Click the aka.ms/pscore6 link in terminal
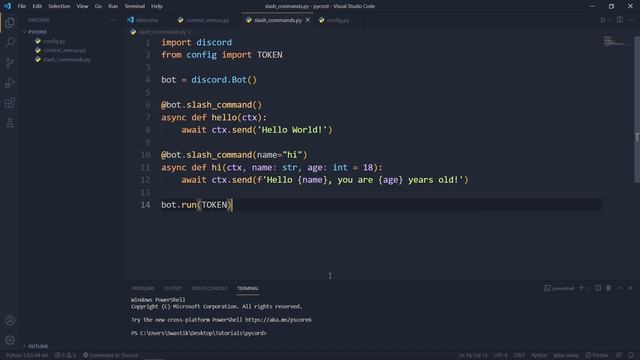Image resolution: width=640 pixels, height=360 pixels. pos(278,320)
